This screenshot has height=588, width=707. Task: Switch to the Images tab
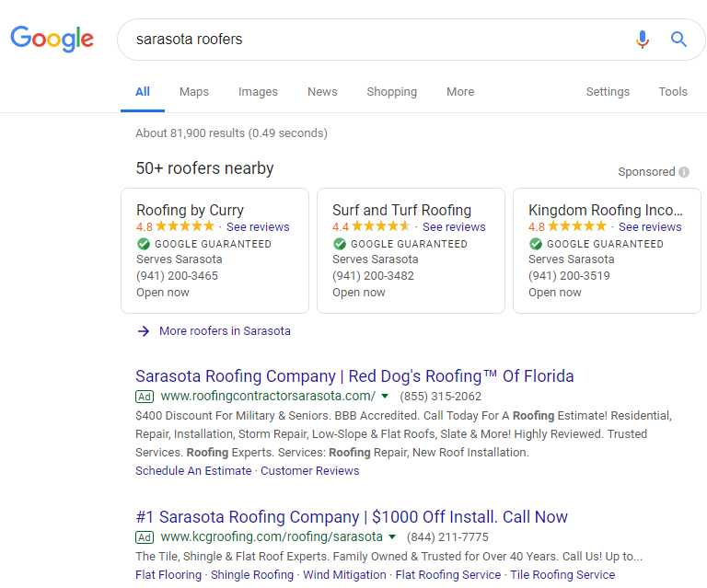click(258, 92)
